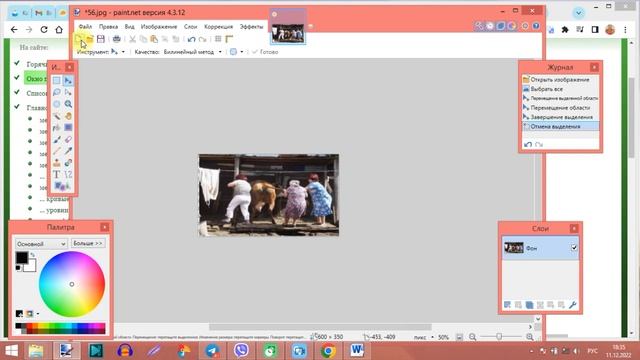Viewport: 640px width, 360px height.
Task: Select the Text tool
Action: point(57,175)
